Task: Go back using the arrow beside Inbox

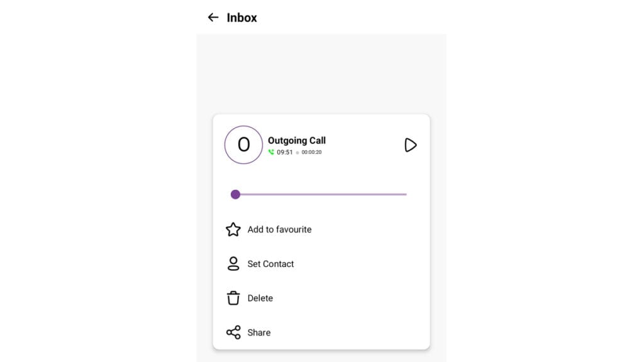Action: 213,17
